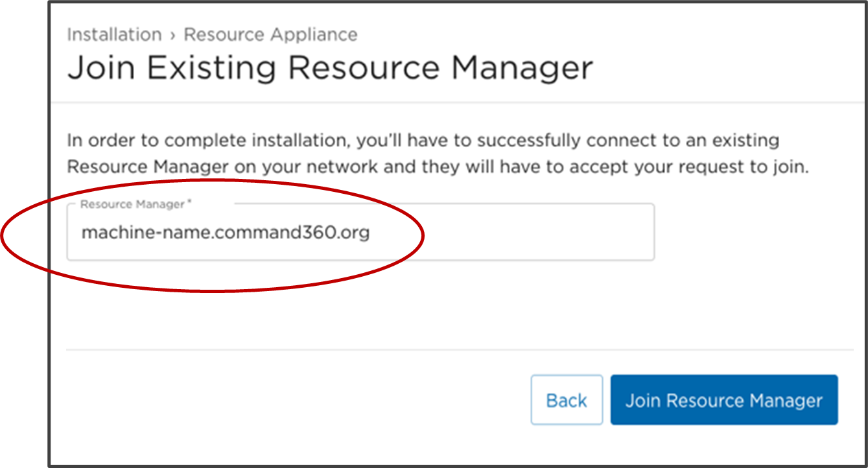Activate the blue Join Resource Manager action
Image resolution: width=868 pixels, height=468 pixels.
tap(724, 400)
